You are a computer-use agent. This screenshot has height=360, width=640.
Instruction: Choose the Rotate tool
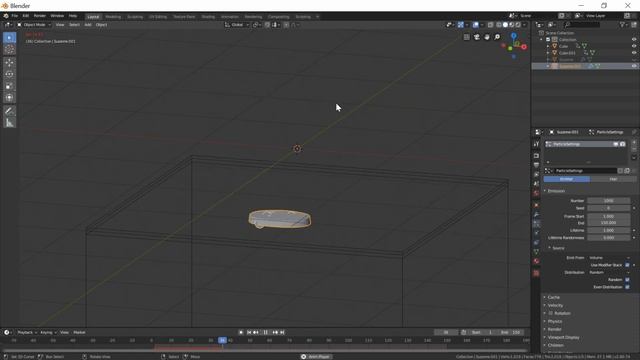click(9, 74)
